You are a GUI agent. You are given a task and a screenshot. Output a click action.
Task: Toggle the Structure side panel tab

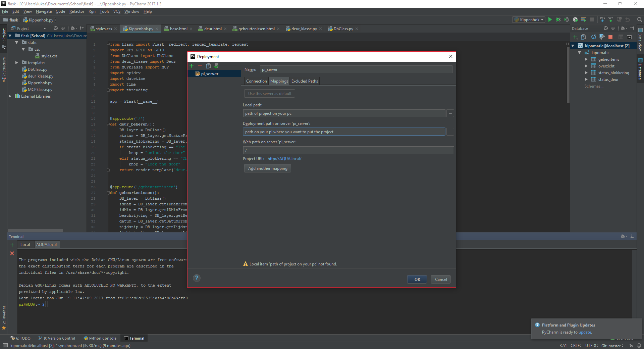coord(4,69)
